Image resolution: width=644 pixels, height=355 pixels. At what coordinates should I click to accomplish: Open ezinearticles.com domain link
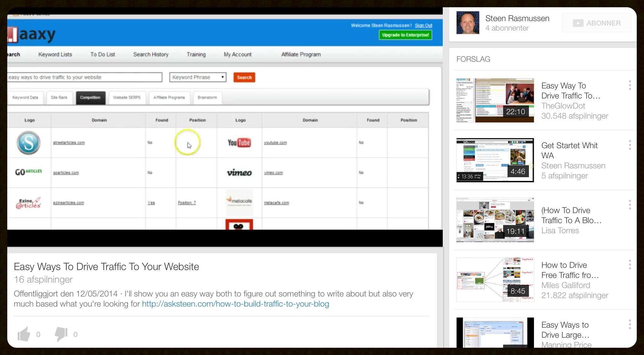pos(69,203)
